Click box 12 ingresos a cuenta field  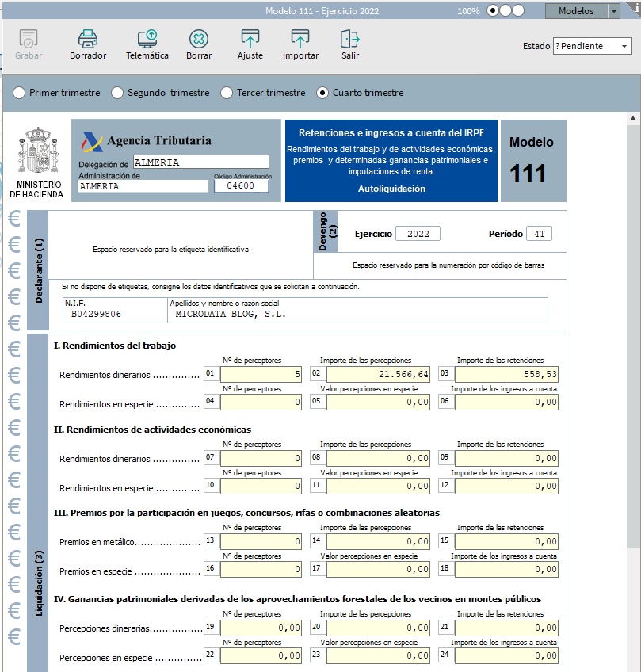click(x=506, y=486)
